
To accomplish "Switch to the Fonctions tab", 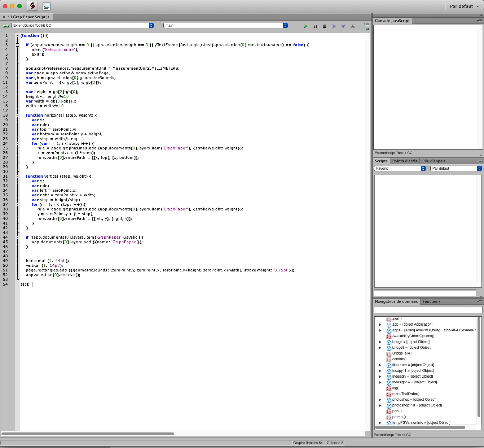I will click(431, 302).
